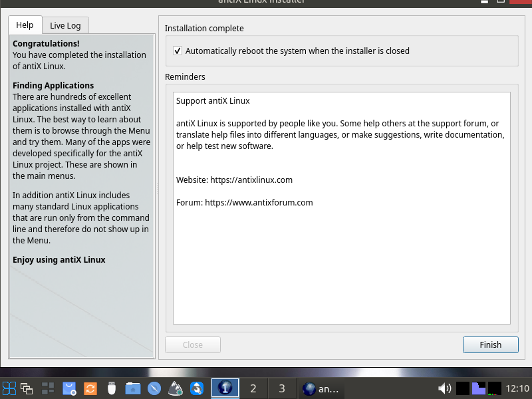Launch the orange updater icon
532x399 pixels.
pyautogui.click(x=90, y=388)
